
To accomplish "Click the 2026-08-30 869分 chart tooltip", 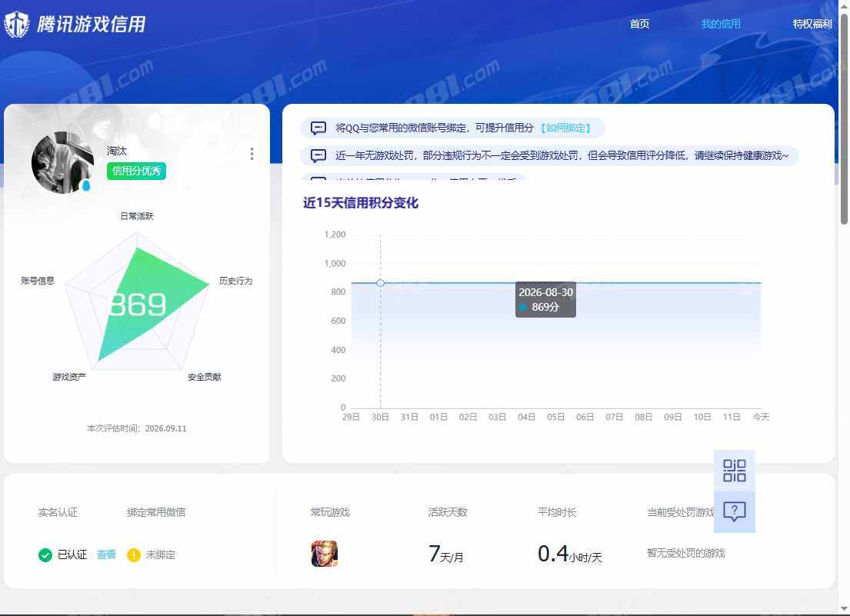I will (545, 300).
